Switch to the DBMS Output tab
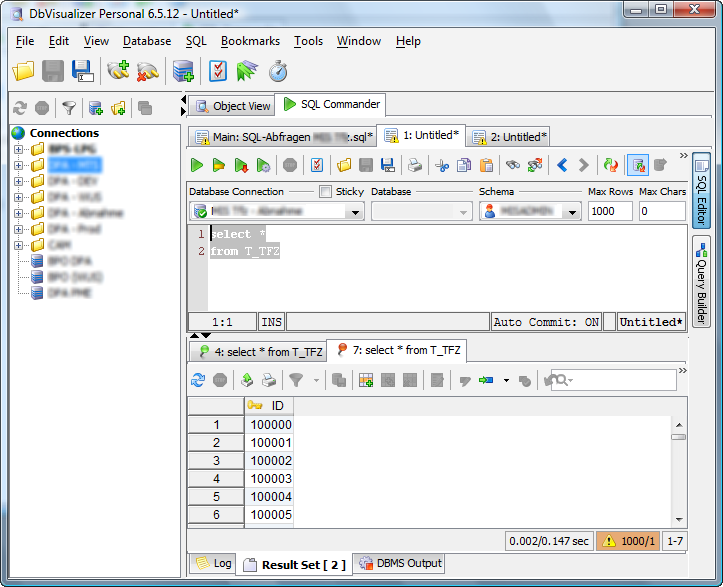Screen dimensions: 723x587 click(x=399, y=563)
